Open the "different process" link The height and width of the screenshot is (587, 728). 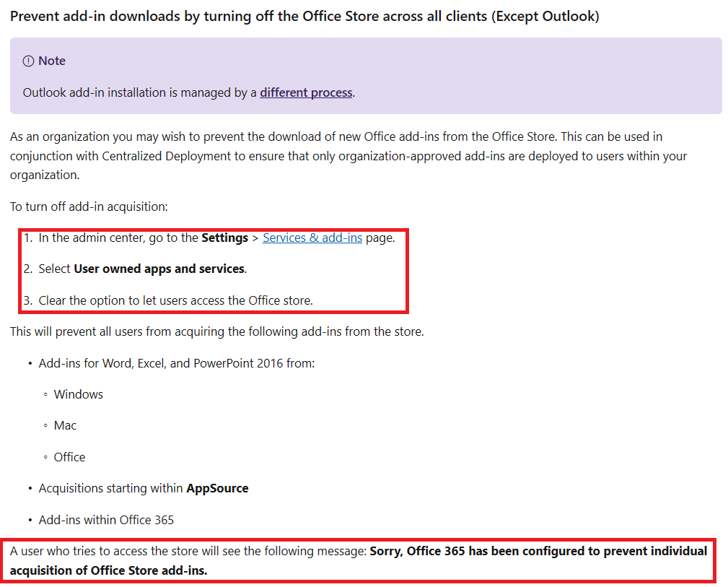305,92
